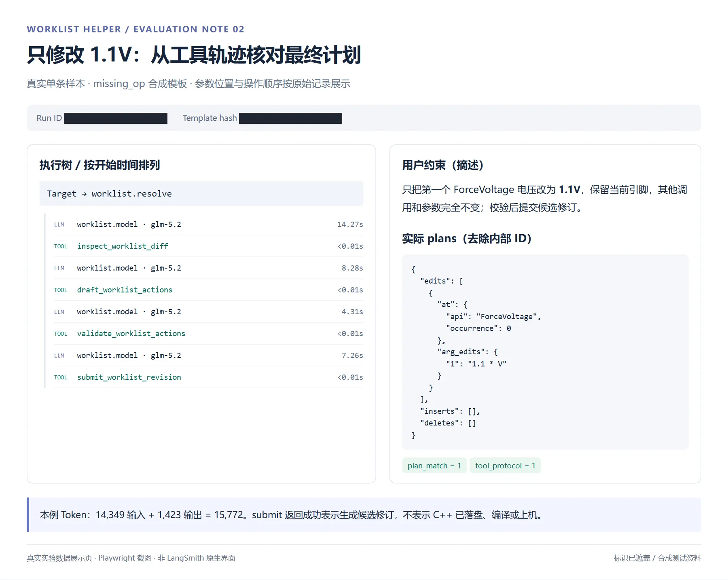Click the plan_match = 1 badge

(x=434, y=466)
